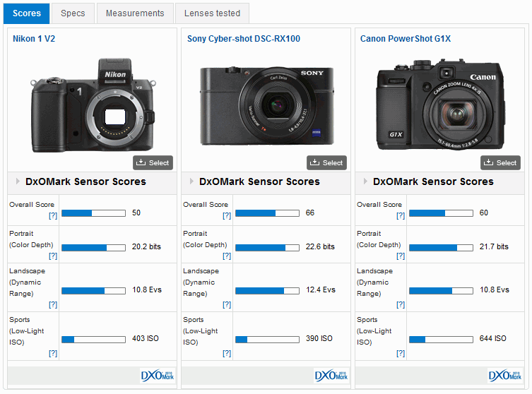Click Canon's 21.7 bits value
This screenshot has height=394, width=532.
point(494,246)
